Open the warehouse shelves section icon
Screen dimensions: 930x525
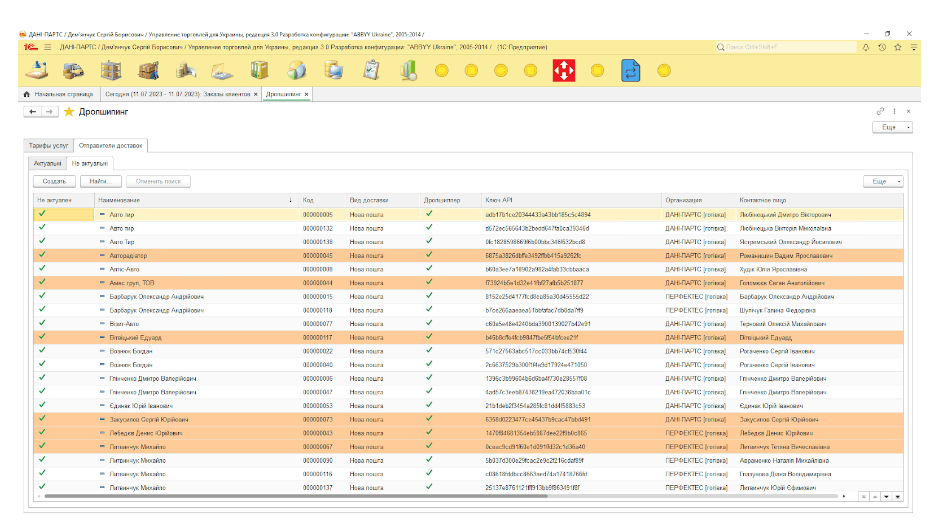[x=111, y=70]
